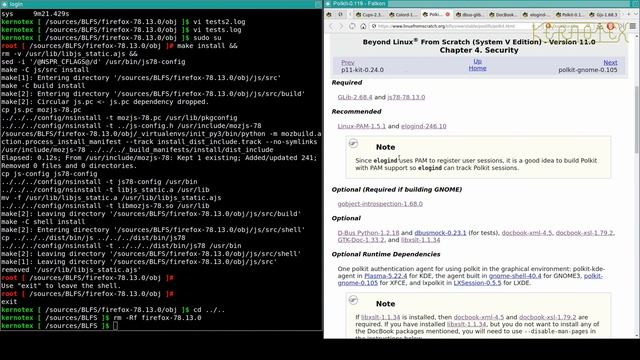The image size is (640, 360).
Task: Click the 'Recommended' heading text
Action: pos(356,111)
